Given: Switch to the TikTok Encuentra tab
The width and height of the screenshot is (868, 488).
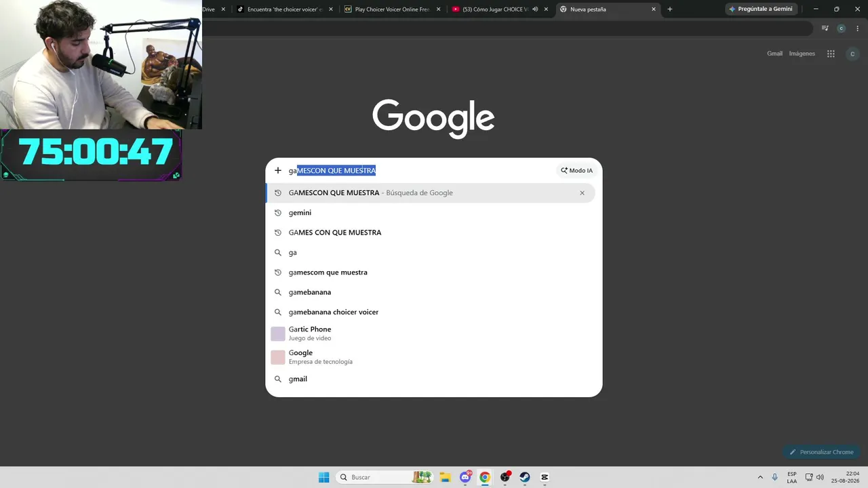Looking at the screenshot, I should coord(285,9).
